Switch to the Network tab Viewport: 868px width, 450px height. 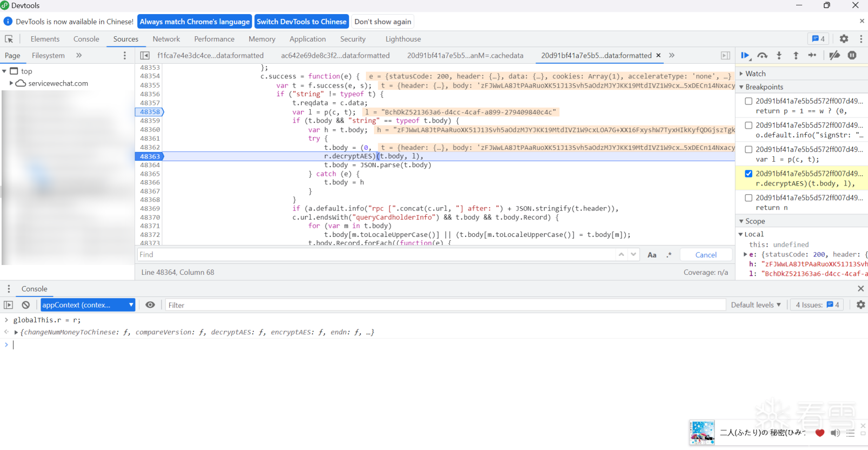click(x=166, y=39)
